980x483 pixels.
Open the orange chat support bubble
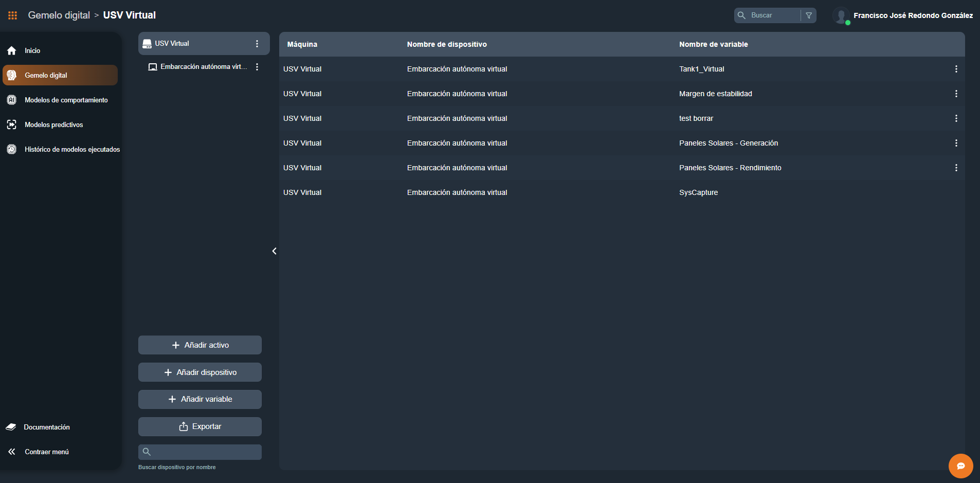960,466
